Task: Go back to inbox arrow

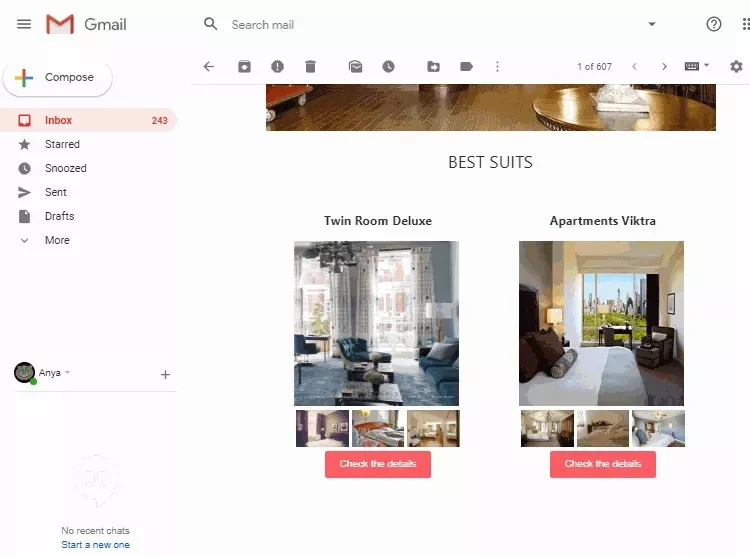Action: point(209,67)
